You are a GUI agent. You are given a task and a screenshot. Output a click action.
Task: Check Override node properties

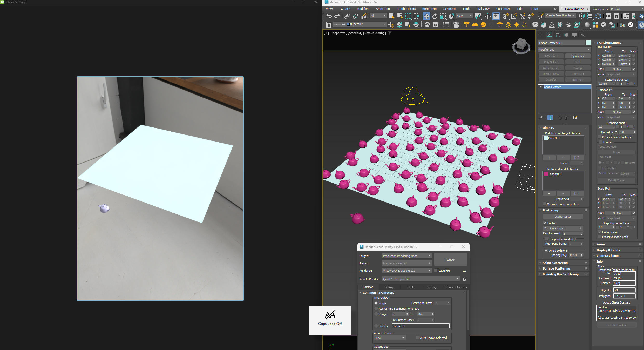point(545,204)
